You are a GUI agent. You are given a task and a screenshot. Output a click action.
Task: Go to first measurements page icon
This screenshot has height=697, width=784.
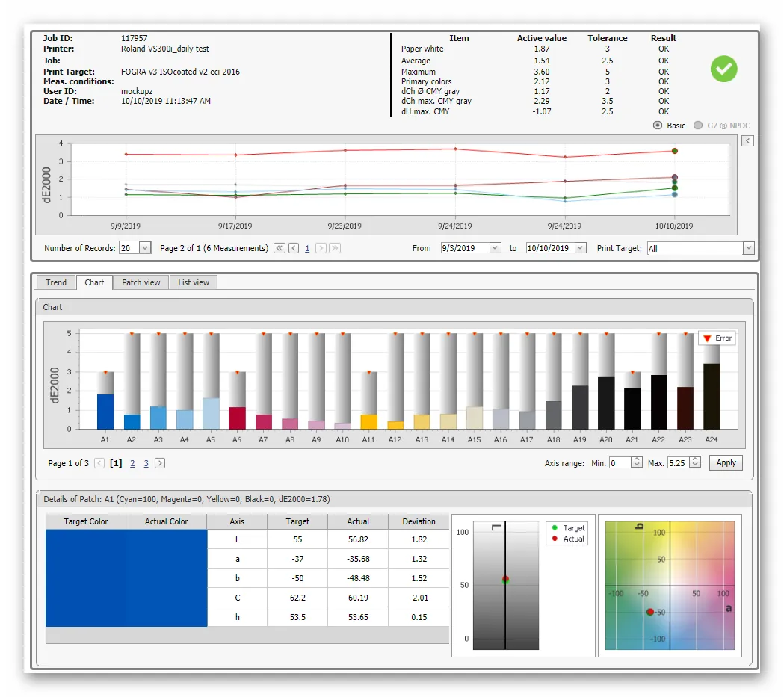click(280, 248)
